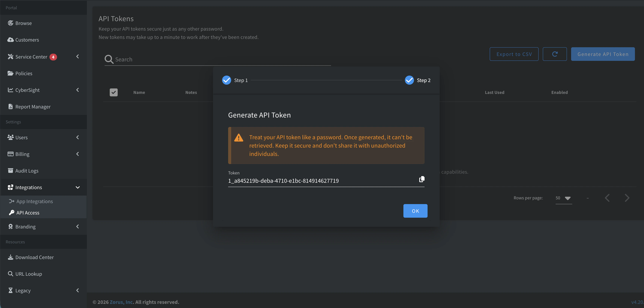Click the refresh icon button
This screenshot has width=644, height=308.
(554, 54)
